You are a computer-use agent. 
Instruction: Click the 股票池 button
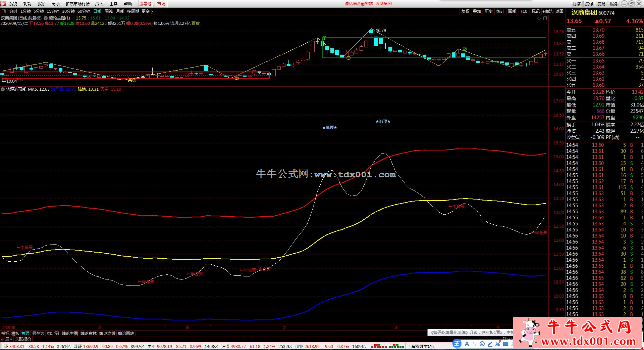tap(146, 4)
